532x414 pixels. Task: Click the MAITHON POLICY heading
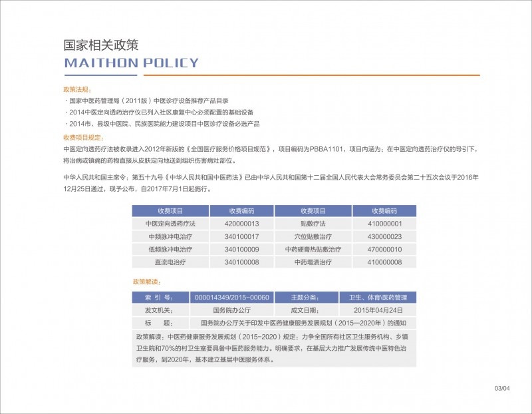[131, 63]
